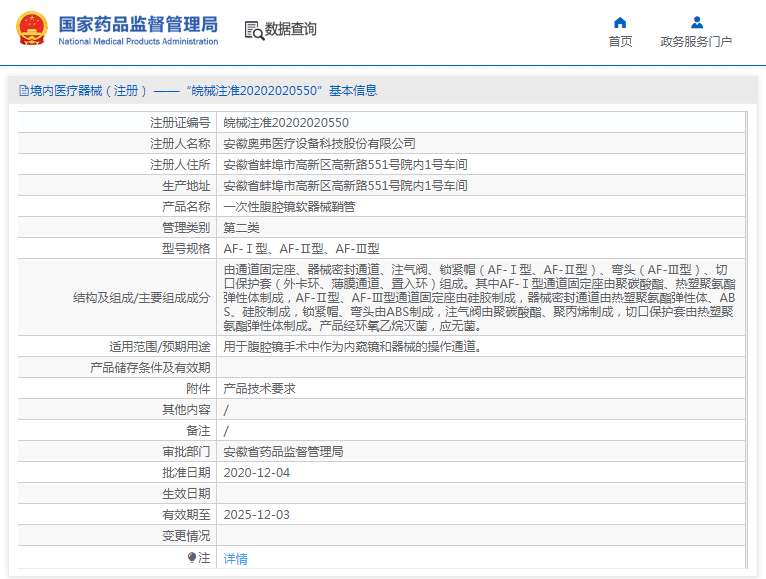Click the 附件 row label
The width and height of the screenshot is (766, 579).
point(198,388)
